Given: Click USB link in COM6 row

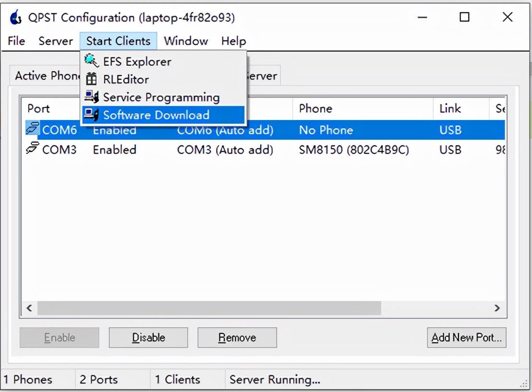Looking at the screenshot, I should (450, 130).
